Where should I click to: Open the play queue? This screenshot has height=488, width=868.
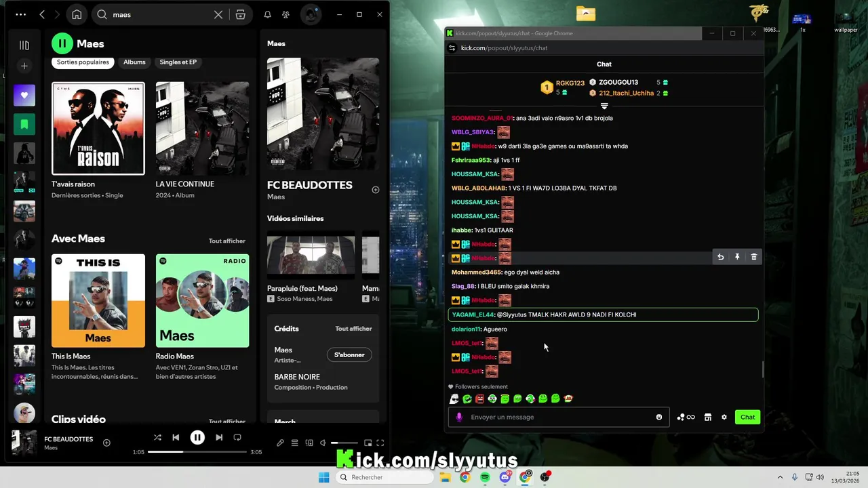pos(294,443)
